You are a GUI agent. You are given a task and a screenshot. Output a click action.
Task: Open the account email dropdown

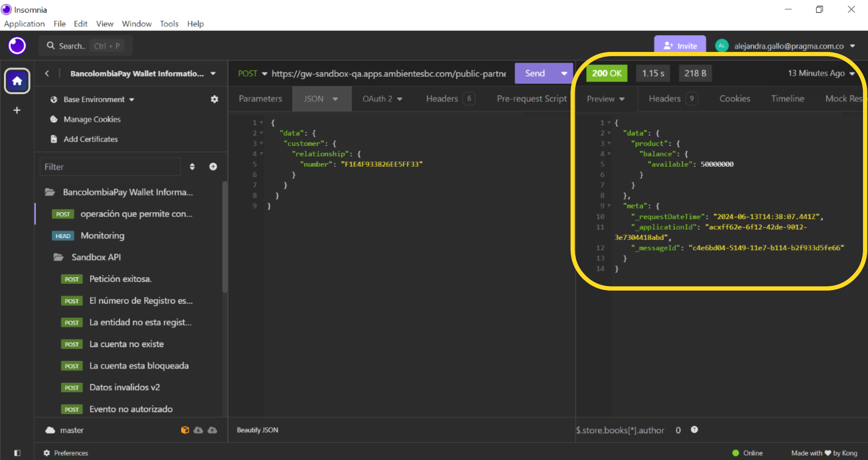[x=853, y=46]
